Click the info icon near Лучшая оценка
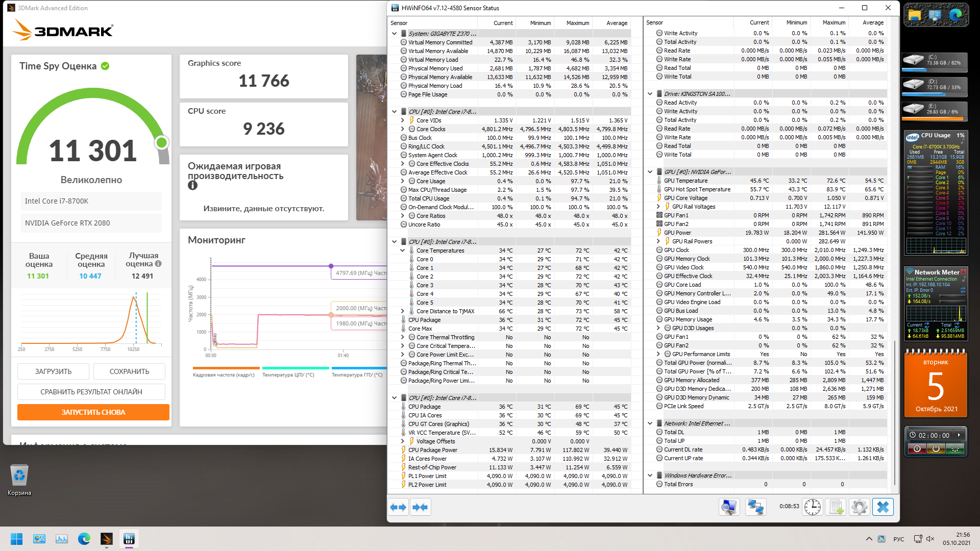The width and height of the screenshot is (980, 551). point(158,264)
